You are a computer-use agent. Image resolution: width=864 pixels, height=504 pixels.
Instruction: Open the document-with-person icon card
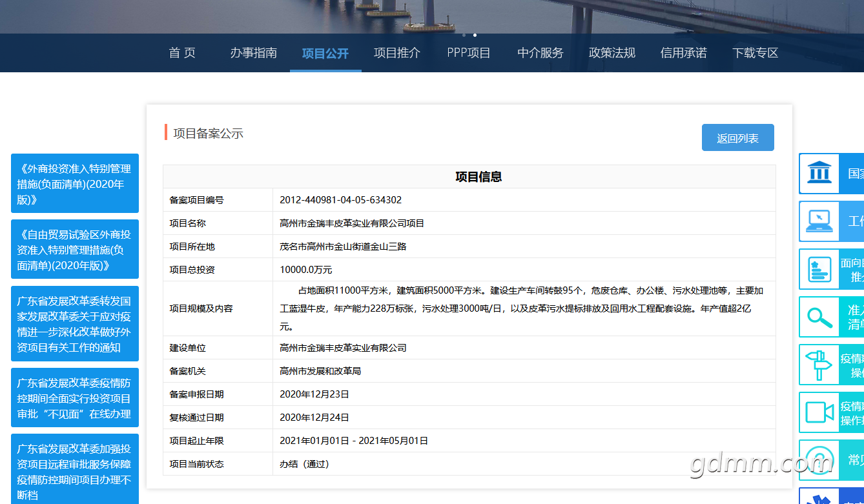[x=832, y=269]
